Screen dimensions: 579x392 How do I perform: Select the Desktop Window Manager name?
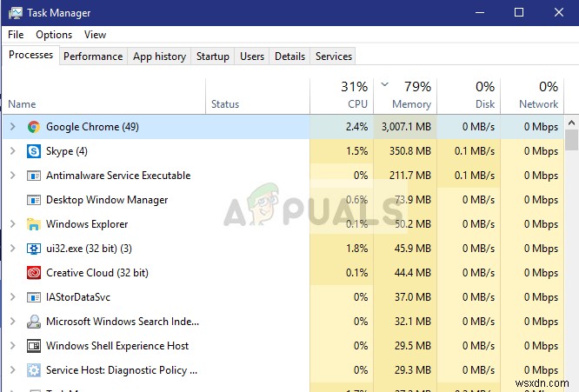pos(107,200)
